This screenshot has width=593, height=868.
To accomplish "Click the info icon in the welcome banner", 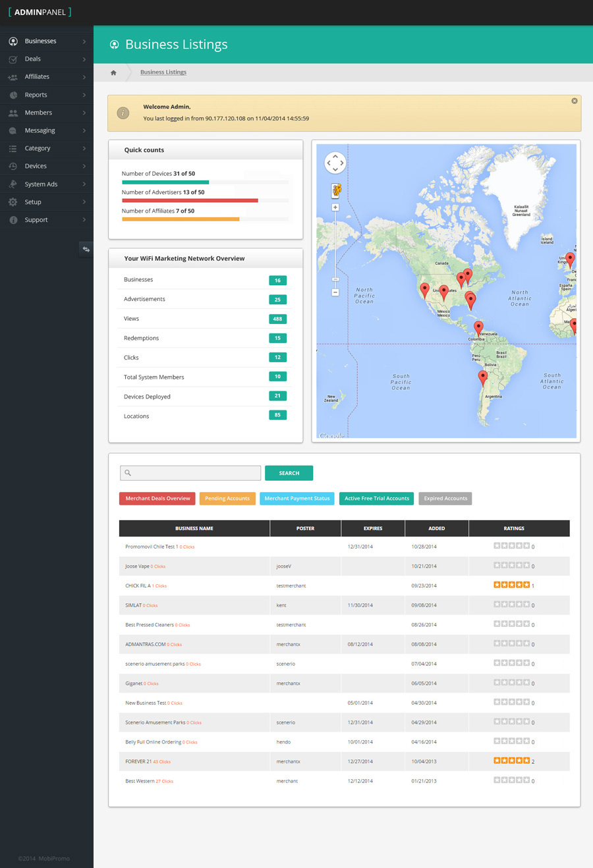I will tap(123, 113).
